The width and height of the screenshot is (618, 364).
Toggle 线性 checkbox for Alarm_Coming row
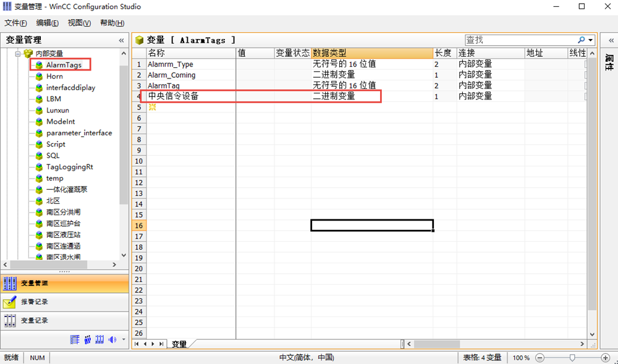point(586,75)
